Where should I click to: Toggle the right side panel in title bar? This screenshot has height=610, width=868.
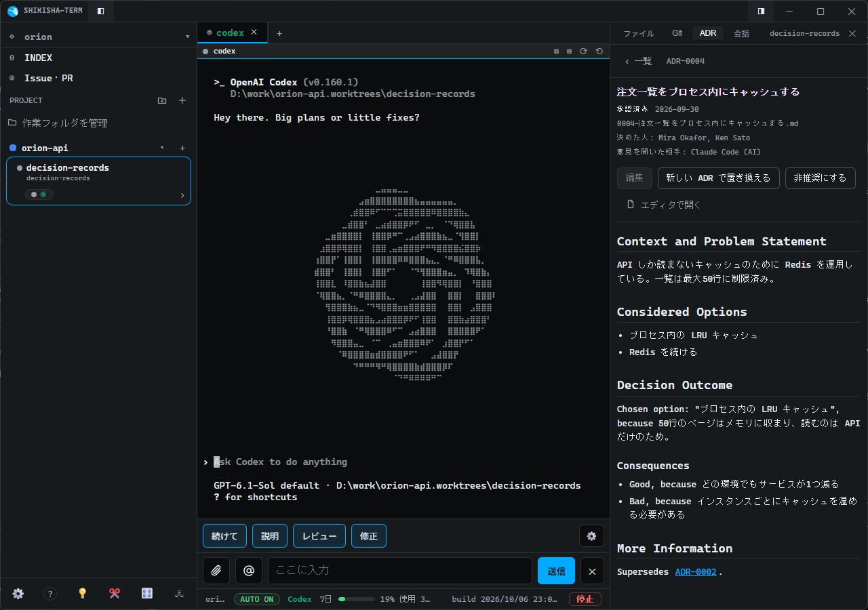pos(761,11)
